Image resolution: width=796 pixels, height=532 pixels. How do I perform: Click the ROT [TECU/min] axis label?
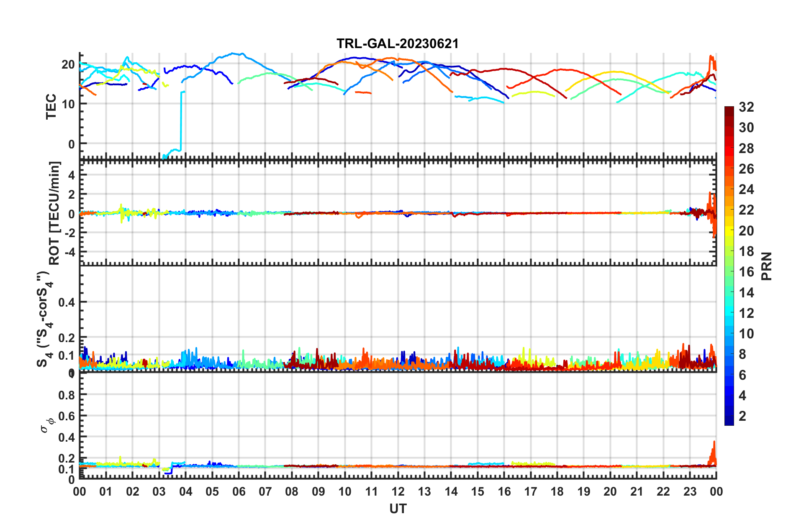point(54,213)
